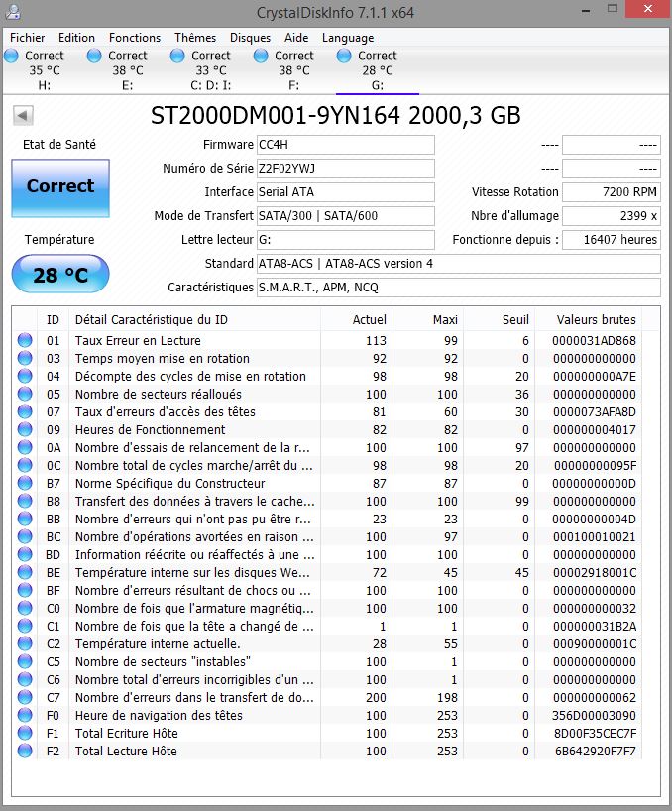Click the ID column header
This screenshot has height=811, width=672.
click(x=53, y=319)
